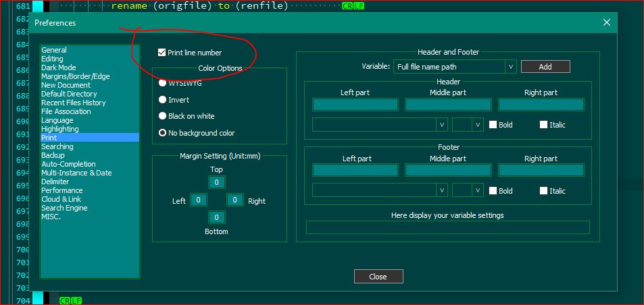
Task: Select the Invert color option
Action: tap(162, 100)
